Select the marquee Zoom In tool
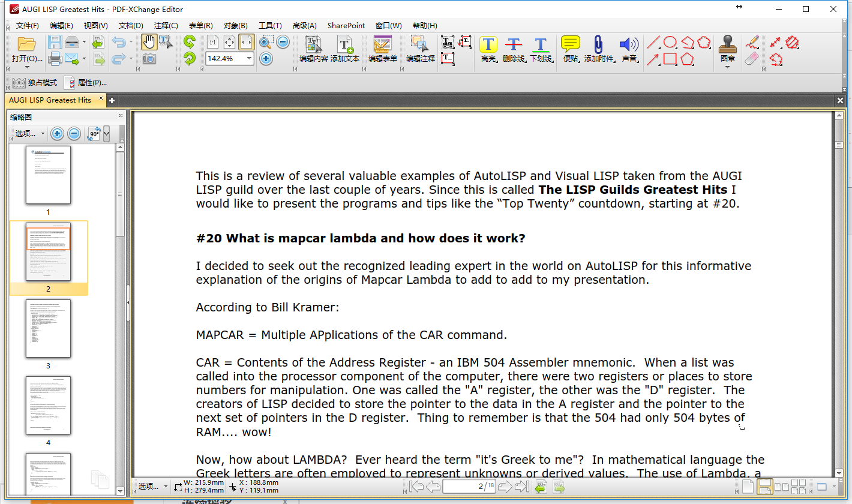 coord(266,42)
